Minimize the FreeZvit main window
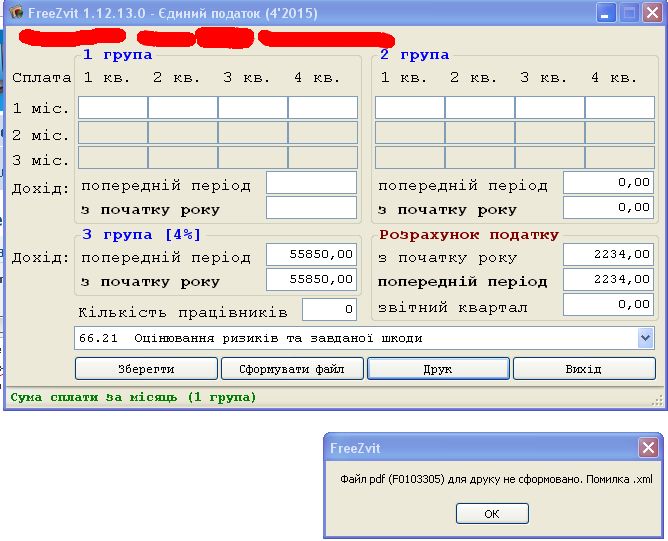Screen dimensions: 668x541 click(x=607, y=13)
